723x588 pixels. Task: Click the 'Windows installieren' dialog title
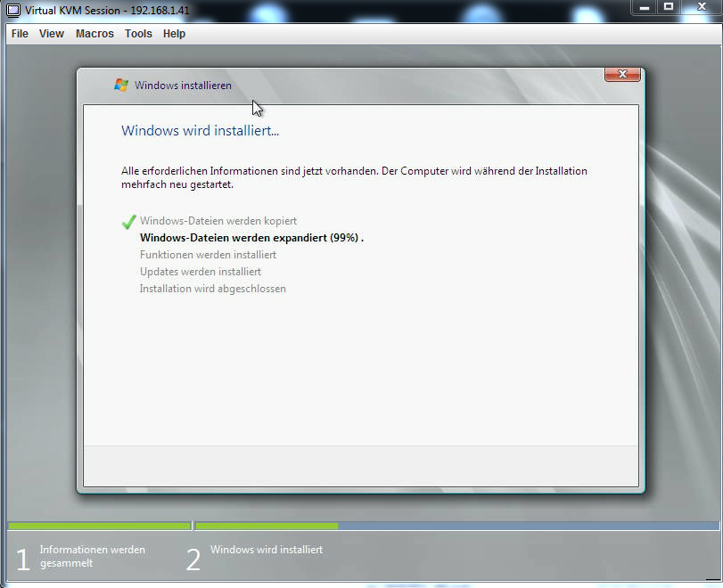point(183,86)
